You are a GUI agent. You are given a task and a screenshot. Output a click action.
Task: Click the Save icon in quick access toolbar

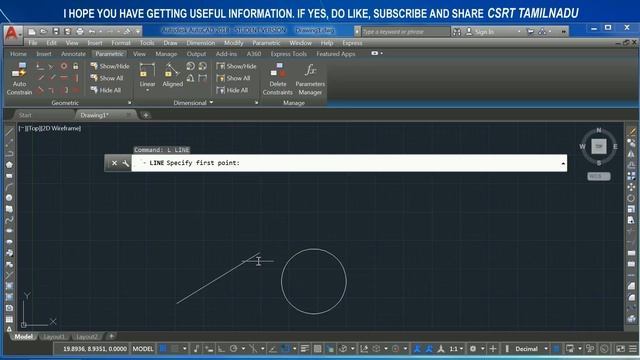click(56, 31)
